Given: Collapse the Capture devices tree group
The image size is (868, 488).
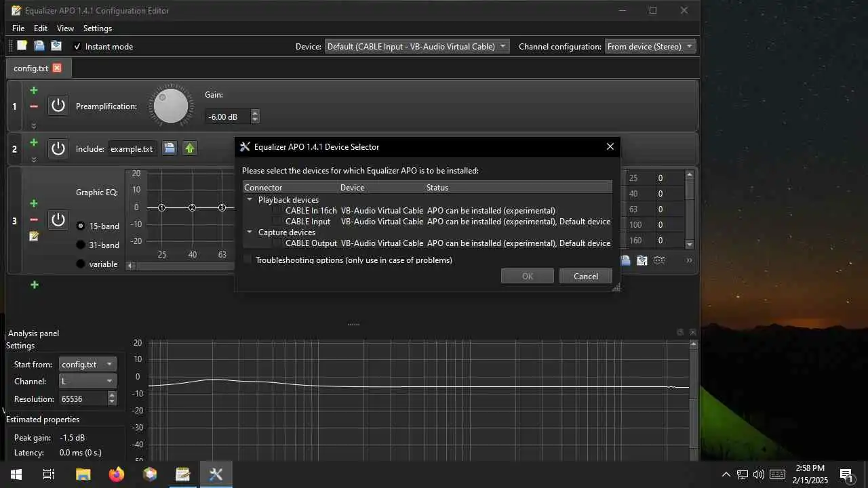Looking at the screenshot, I should tap(250, 232).
